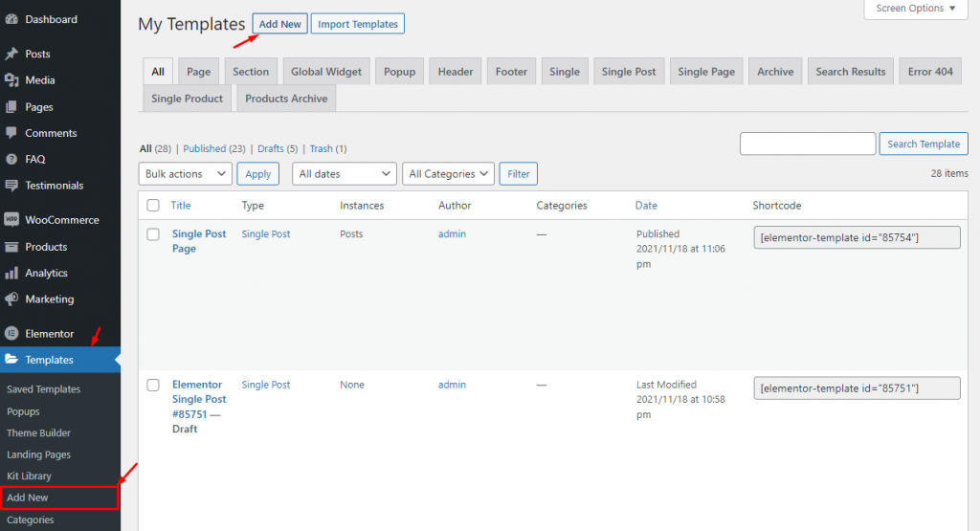The height and width of the screenshot is (531, 980).
Task: Click the Elementor logo icon
Action: point(11,334)
